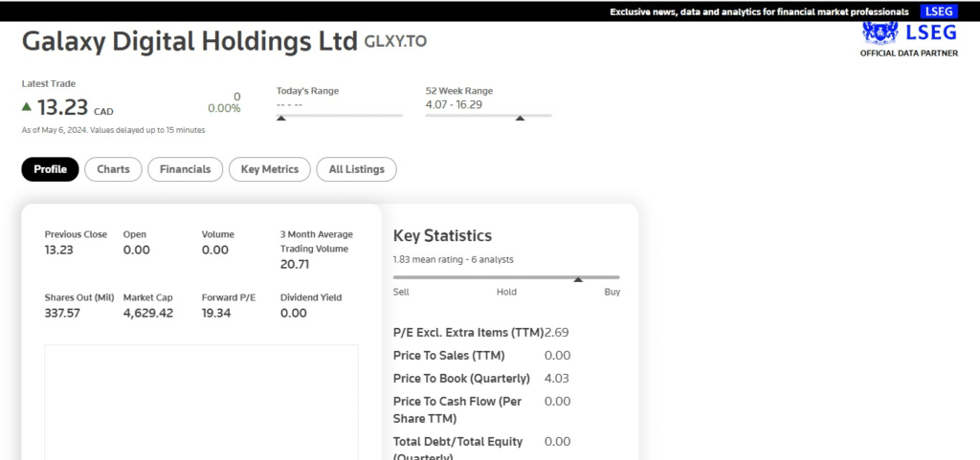Click the Price To Cash Flow row label

coord(457,409)
